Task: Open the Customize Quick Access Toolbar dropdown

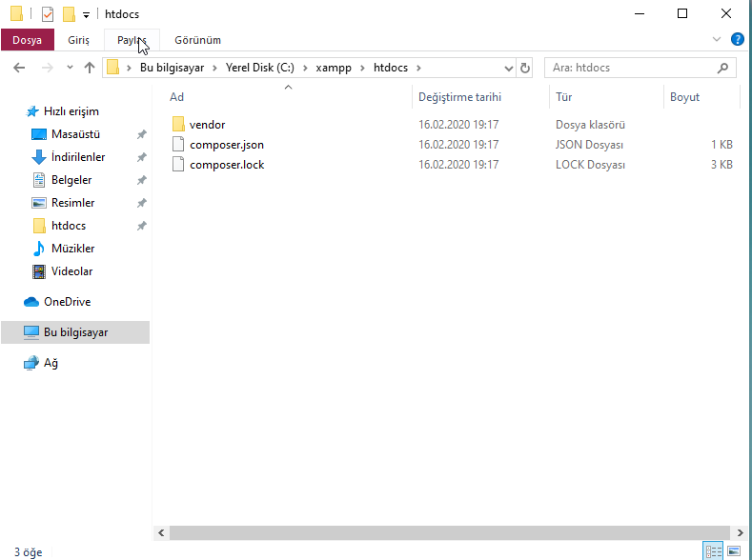Action: click(x=86, y=15)
